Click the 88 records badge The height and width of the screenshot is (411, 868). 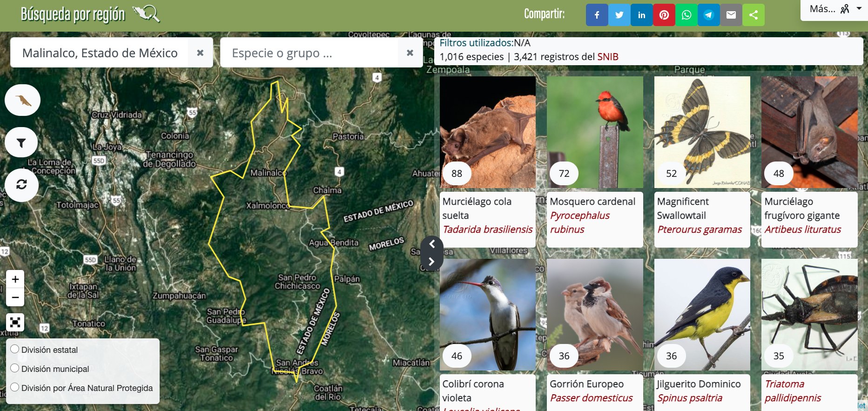point(457,174)
